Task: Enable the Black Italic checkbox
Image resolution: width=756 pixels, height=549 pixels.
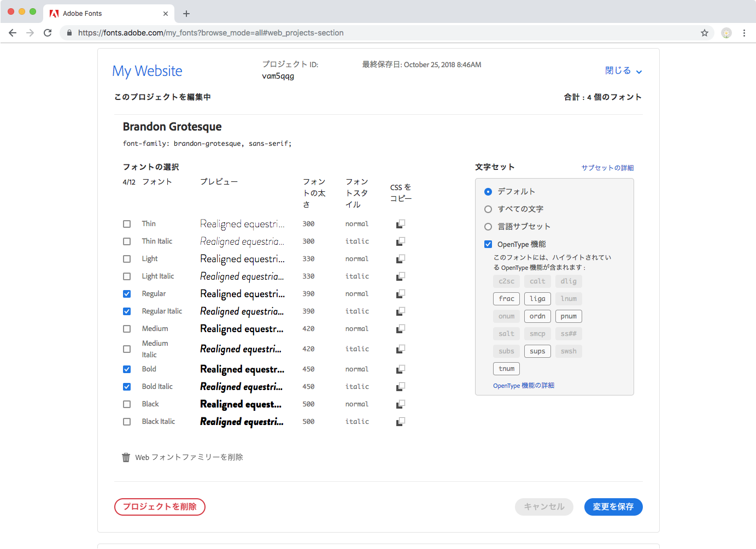Action: [x=127, y=422]
